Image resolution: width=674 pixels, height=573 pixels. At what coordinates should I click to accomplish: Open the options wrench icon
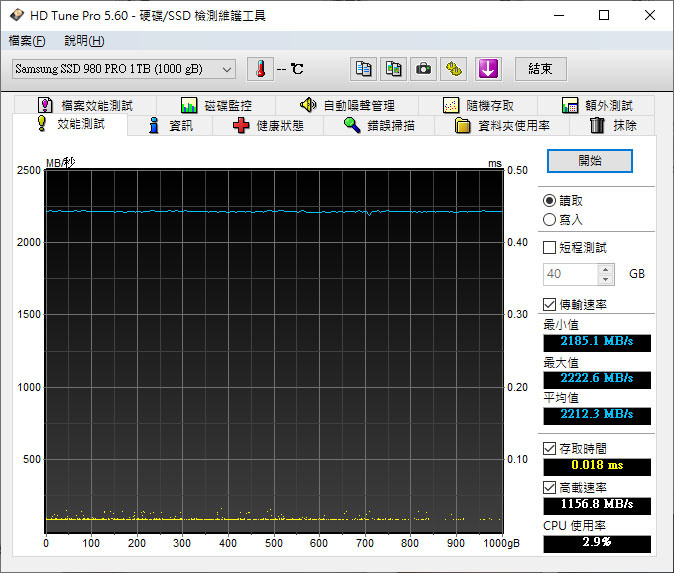(455, 69)
